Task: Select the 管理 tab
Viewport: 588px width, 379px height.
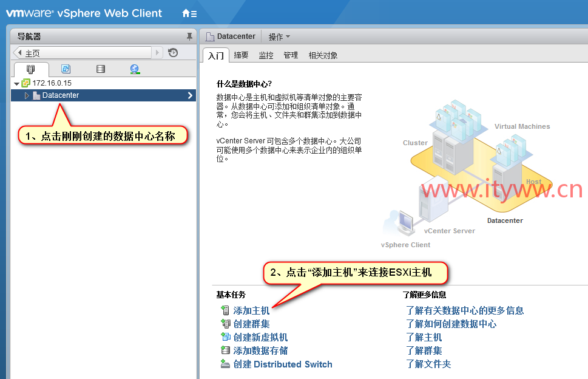Action: click(x=291, y=55)
